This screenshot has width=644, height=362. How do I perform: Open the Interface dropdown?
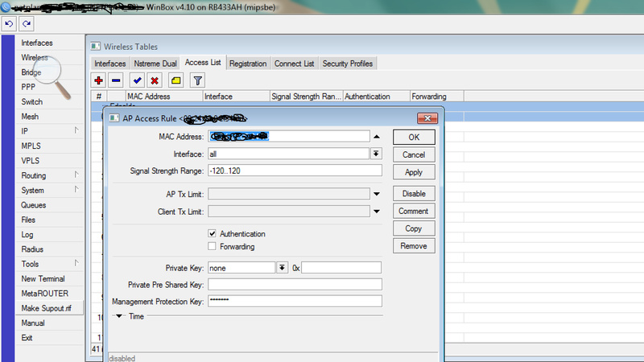[376, 154]
